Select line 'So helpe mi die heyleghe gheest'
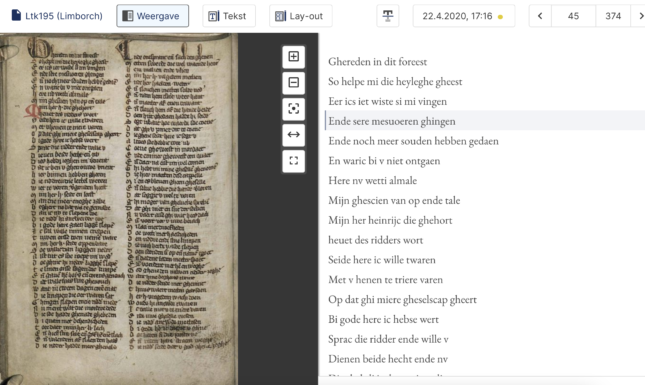This screenshot has width=645, height=385. pos(395,81)
